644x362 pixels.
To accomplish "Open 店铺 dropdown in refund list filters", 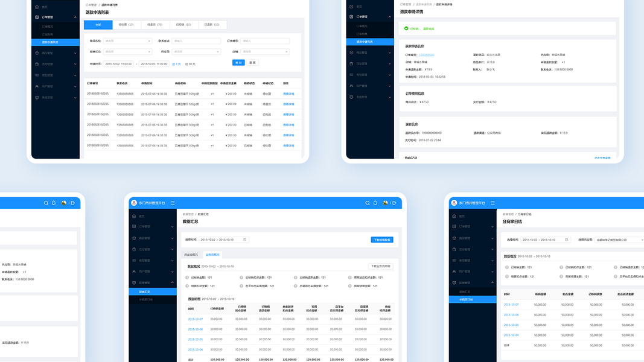I will 265,52.
